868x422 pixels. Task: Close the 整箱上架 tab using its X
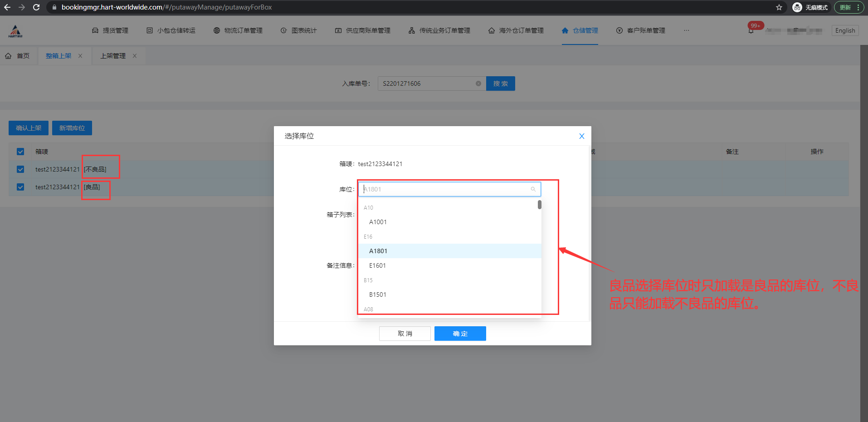pyautogui.click(x=80, y=56)
